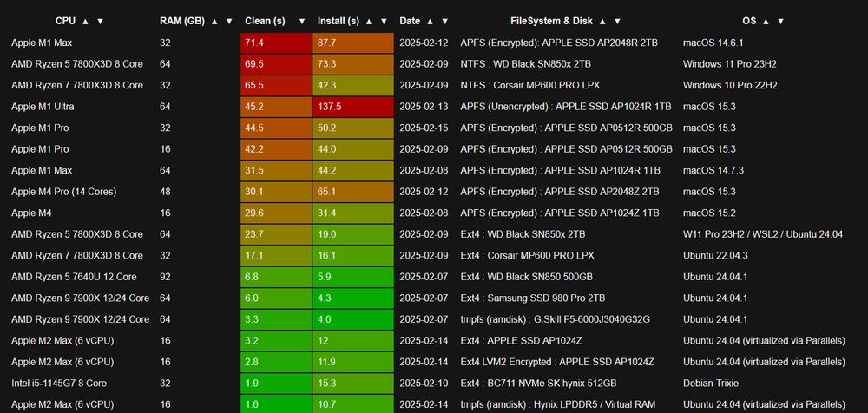The width and height of the screenshot is (868, 413).
Task: Click the 5.9 Install time cell
Action: pos(353,277)
